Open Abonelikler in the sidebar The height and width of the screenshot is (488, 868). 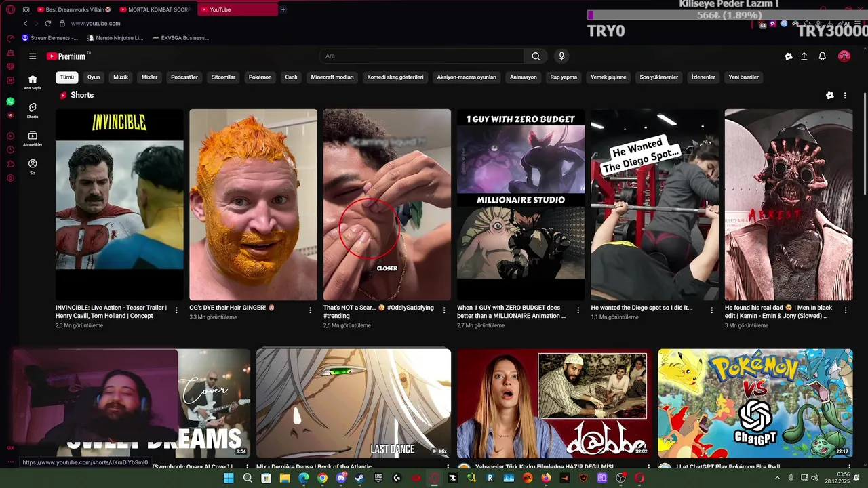[33, 138]
